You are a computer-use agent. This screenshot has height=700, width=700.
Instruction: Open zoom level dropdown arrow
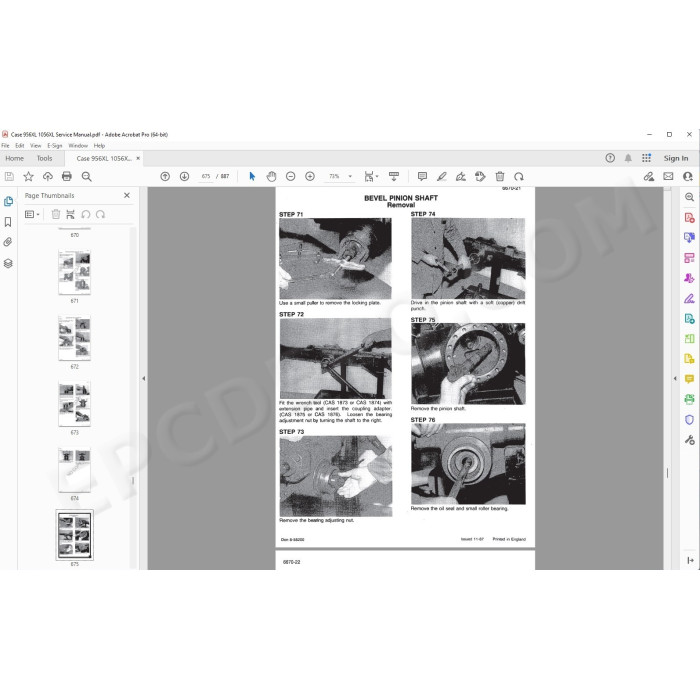[350, 176]
